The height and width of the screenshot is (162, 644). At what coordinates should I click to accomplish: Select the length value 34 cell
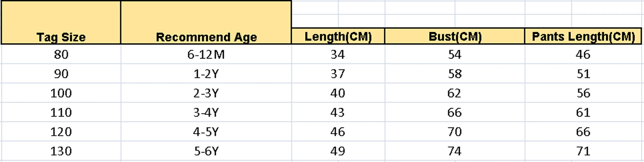[x=338, y=54]
